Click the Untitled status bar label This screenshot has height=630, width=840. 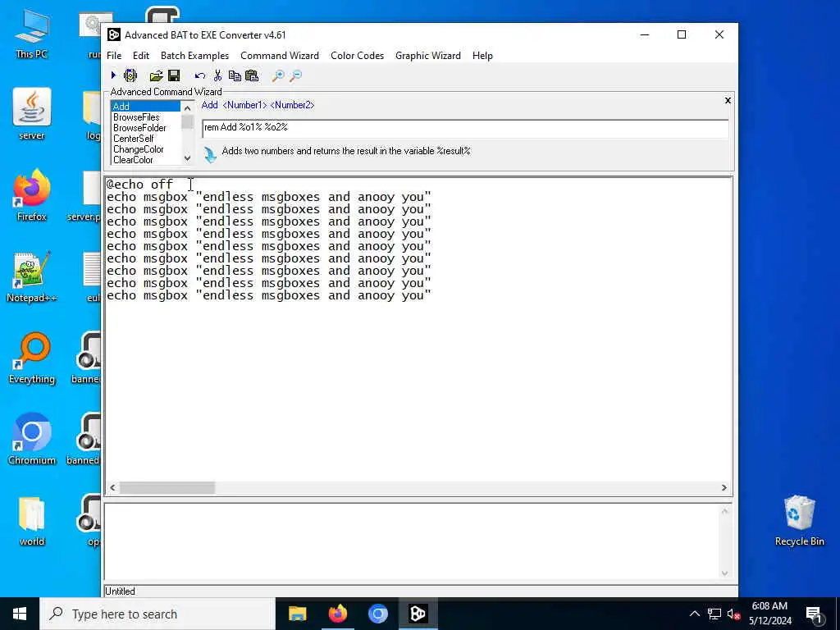120,591
